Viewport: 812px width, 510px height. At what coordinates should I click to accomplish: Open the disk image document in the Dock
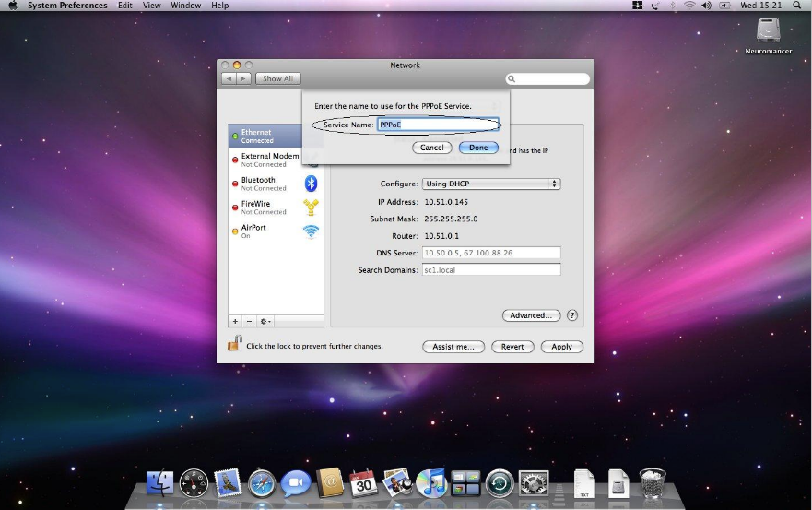pos(618,483)
